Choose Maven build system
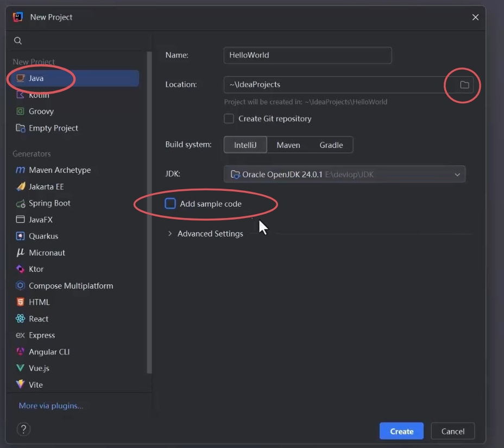The height and width of the screenshot is (448, 504). (x=288, y=145)
